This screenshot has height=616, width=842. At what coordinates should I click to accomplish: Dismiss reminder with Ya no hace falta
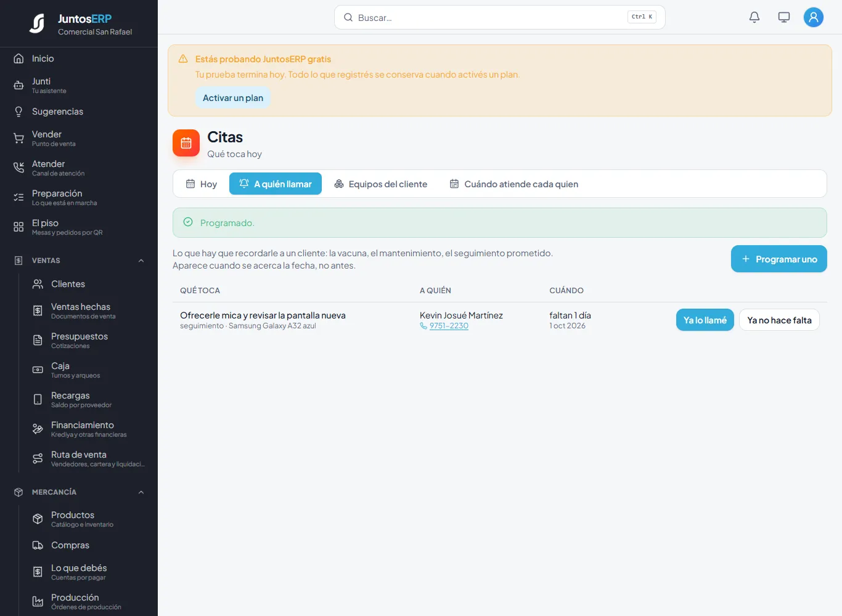(x=779, y=320)
